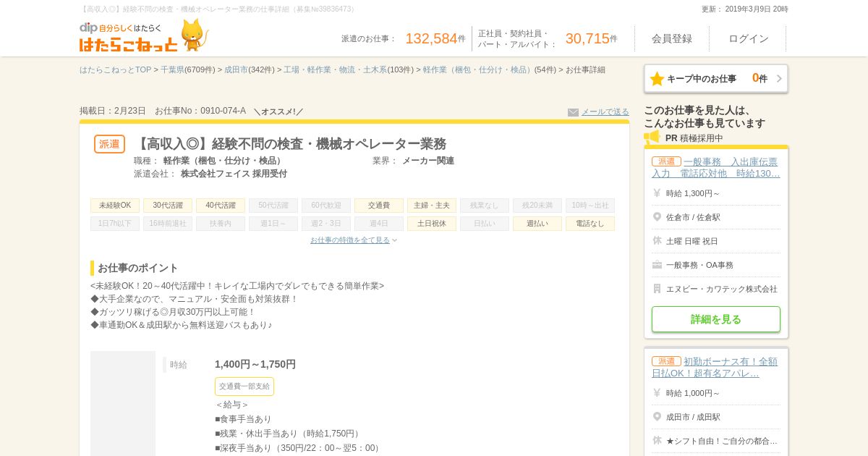Click the 正社員・契約社員 30,715件 counter

pyautogui.click(x=548, y=39)
